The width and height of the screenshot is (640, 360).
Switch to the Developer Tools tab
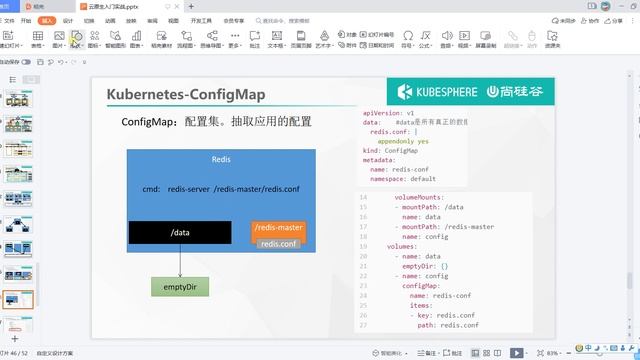(x=201, y=20)
